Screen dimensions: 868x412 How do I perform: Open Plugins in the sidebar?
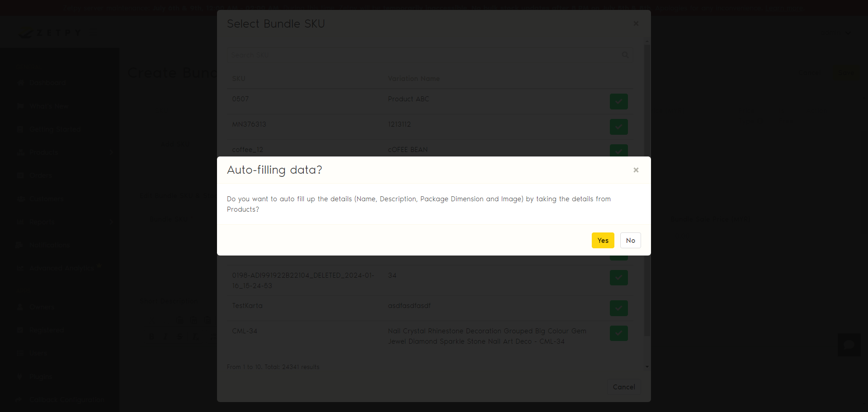41,376
